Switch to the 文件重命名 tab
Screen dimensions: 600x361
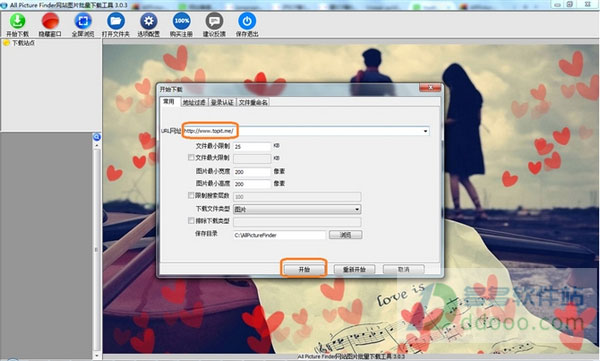pos(253,102)
